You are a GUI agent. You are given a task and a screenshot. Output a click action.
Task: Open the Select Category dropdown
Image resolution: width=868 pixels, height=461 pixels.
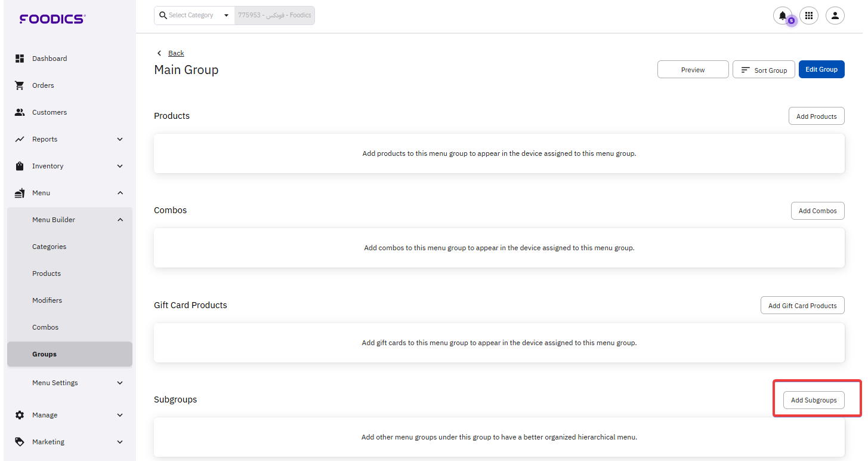click(194, 16)
